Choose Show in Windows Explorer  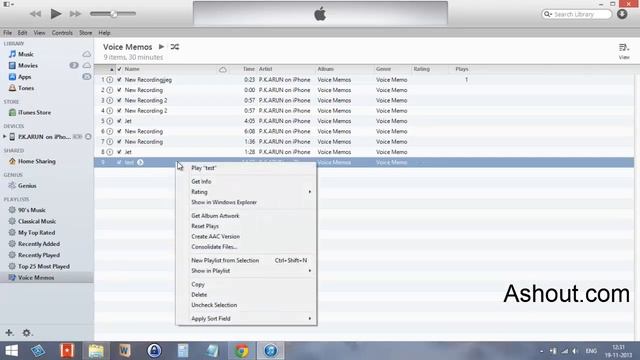pyautogui.click(x=246, y=202)
